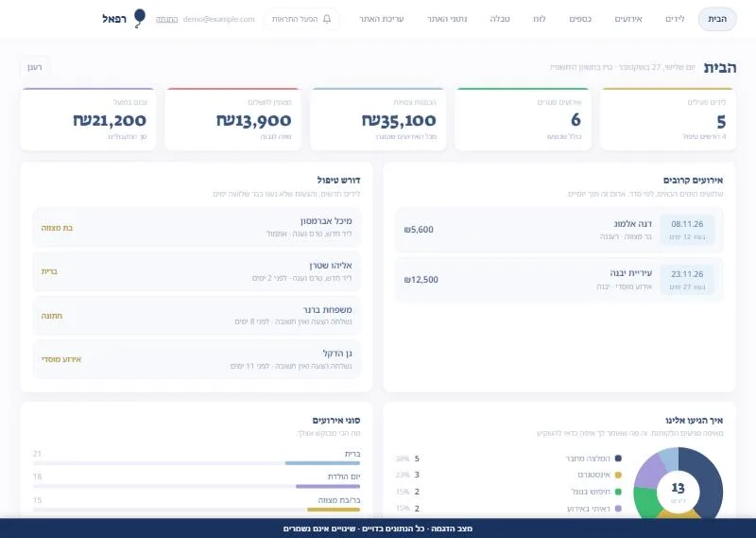Open the לידים tab in navigation
Viewport: 756px width, 538px height.
(675, 19)
